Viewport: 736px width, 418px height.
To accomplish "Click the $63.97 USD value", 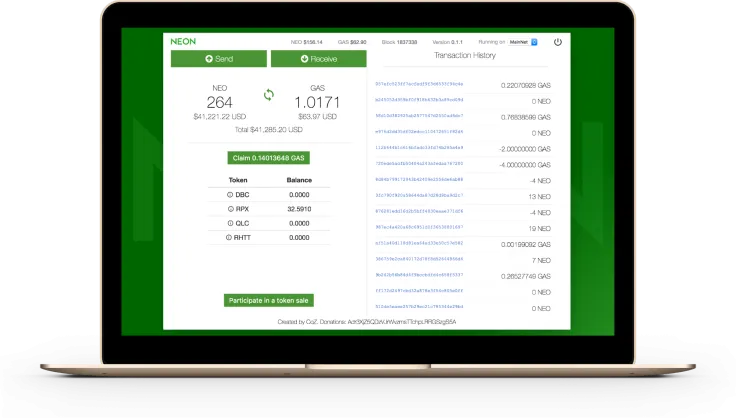I will coord(317,116).
